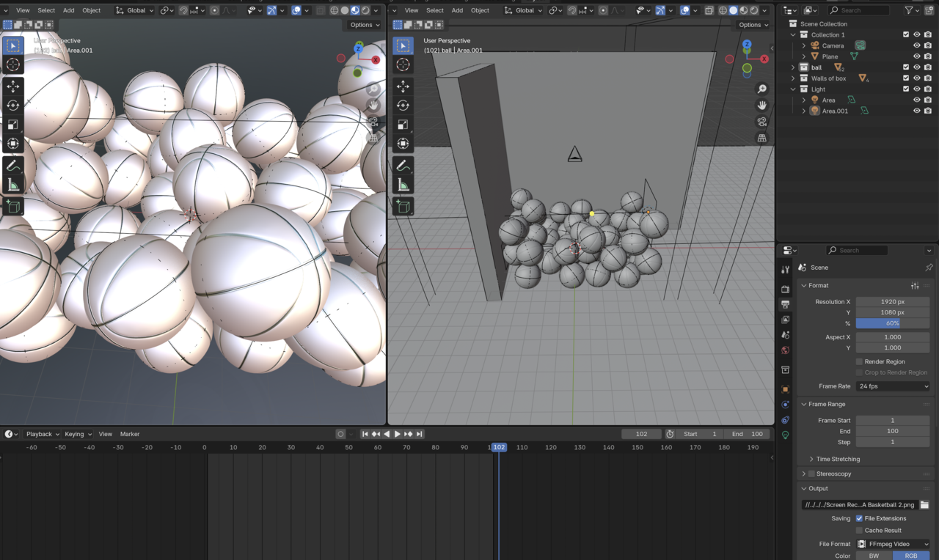Select the Rotate tool in left viewport
Viewport: 939px width, 560px height.
tap(13, 106)
